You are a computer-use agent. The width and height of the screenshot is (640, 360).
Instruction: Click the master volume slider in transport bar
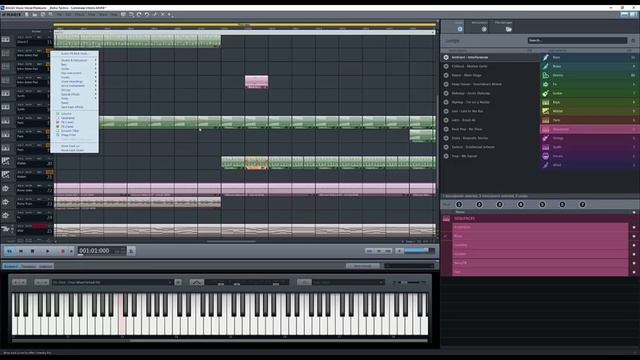[420, 251]
